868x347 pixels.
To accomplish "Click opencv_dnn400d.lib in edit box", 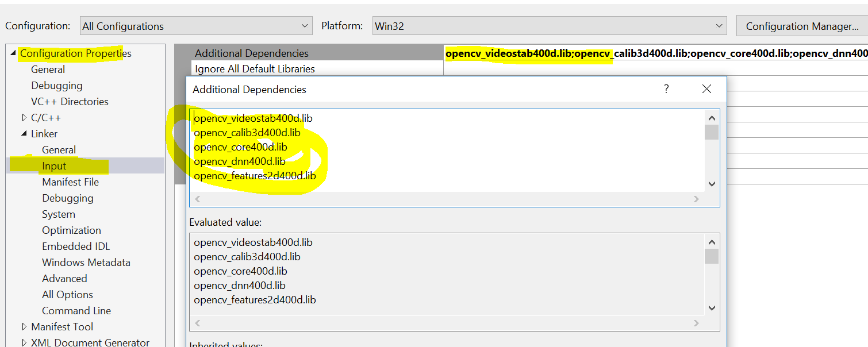I will [240, 161].
